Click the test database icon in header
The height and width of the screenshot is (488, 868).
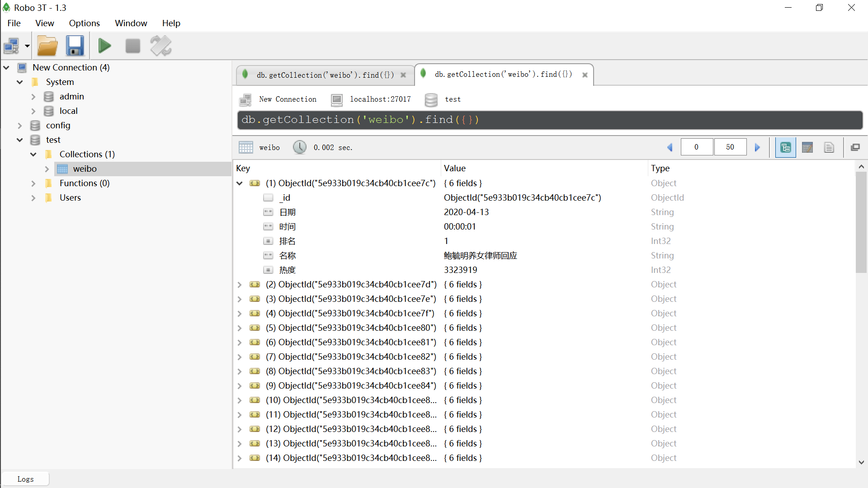tap(431, 99)
